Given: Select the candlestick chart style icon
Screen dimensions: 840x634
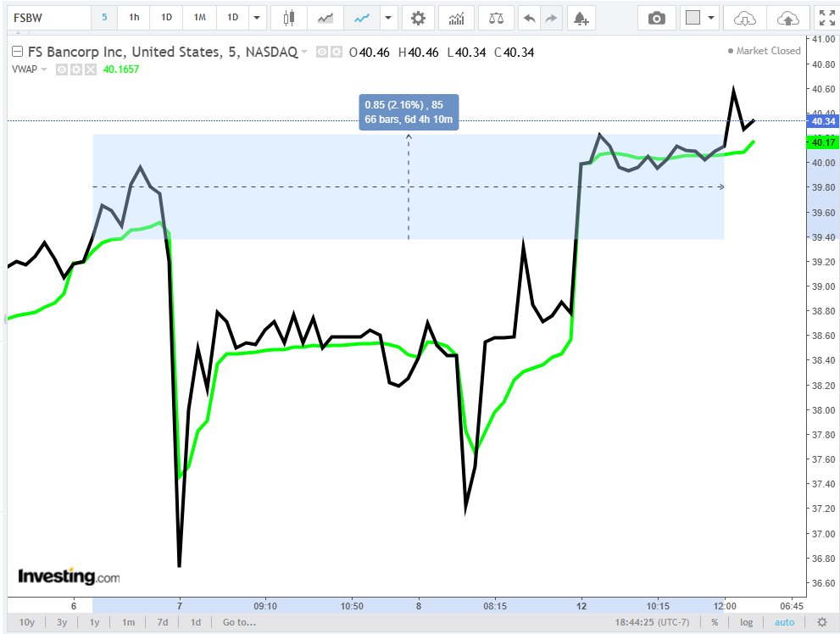Looking at the screenshot, I should [x=290, y=16].
